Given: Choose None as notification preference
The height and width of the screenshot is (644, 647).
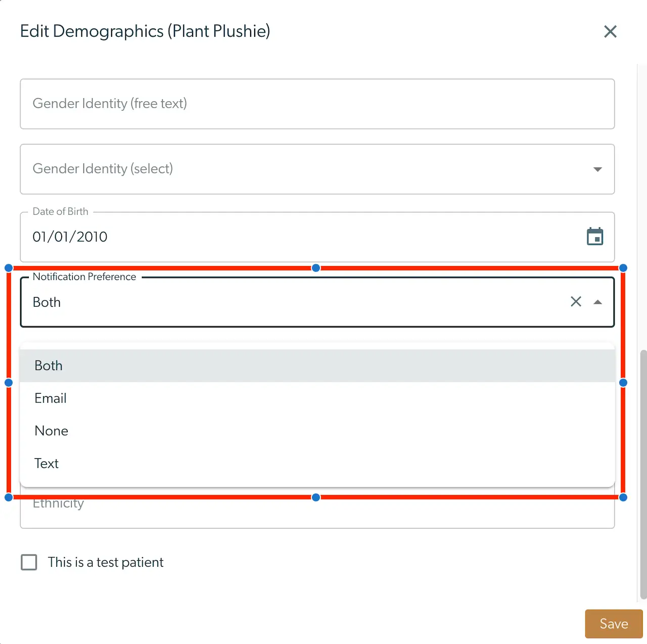Looking at the screenshot, I should pyautogui.click(x=51, y=431).
